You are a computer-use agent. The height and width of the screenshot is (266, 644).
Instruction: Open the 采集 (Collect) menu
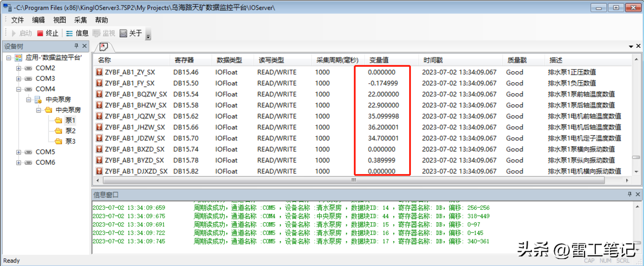click(80, 20)
